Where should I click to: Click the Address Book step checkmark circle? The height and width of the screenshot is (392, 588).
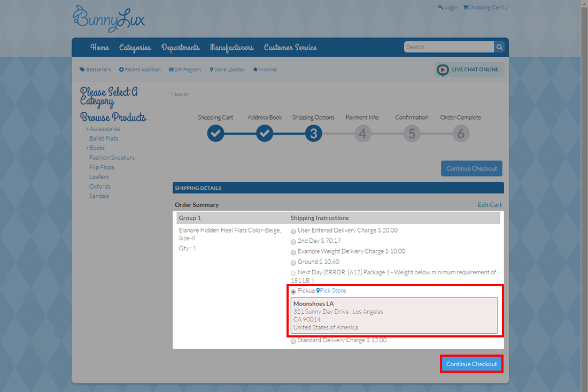pos(265,133)
